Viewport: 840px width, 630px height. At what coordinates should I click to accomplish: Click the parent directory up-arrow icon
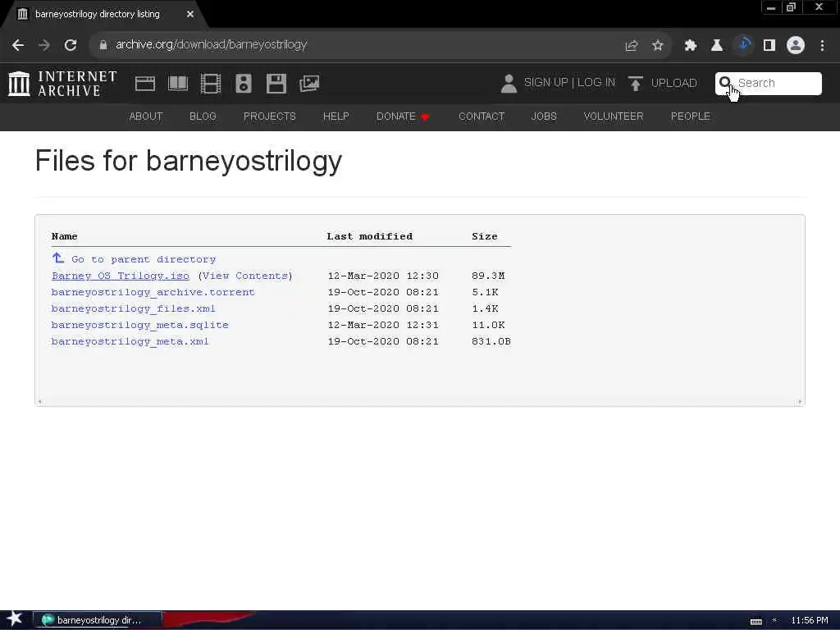click(x=58, y=258)
